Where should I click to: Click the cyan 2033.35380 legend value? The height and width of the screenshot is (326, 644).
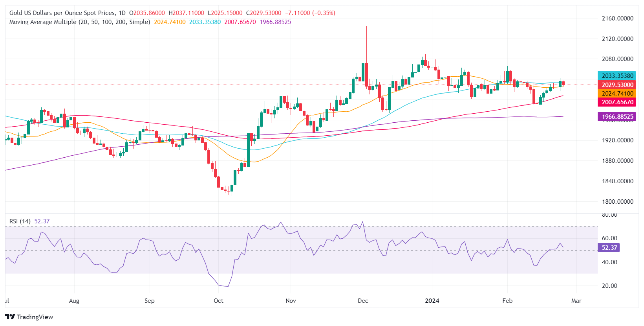(205, 22)
